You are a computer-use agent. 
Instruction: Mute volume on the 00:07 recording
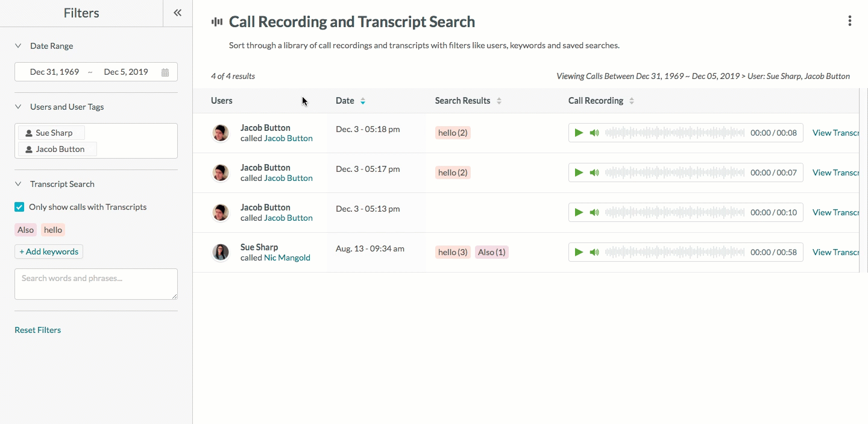(x=594, y=172)
